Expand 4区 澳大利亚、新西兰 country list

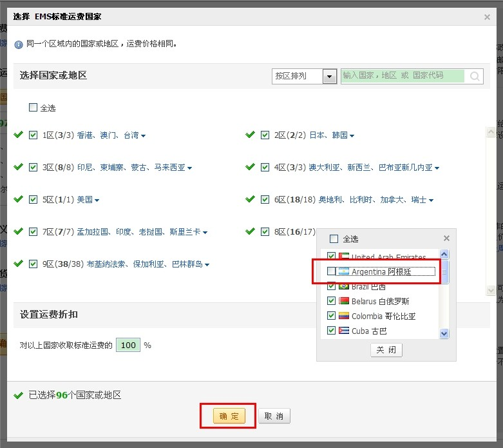click(x=437, y=168)
